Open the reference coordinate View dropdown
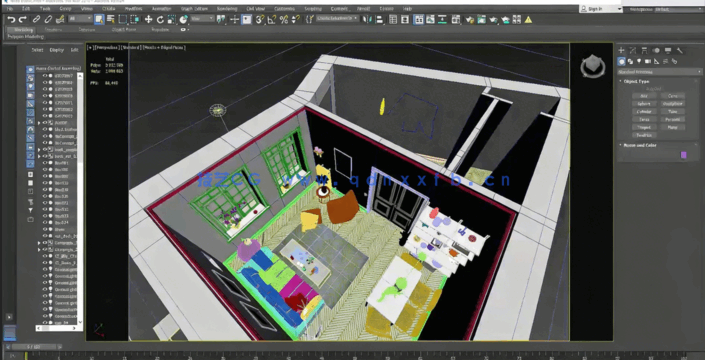The height and width of the screenshot is (360, 705). tap(202, 19)
